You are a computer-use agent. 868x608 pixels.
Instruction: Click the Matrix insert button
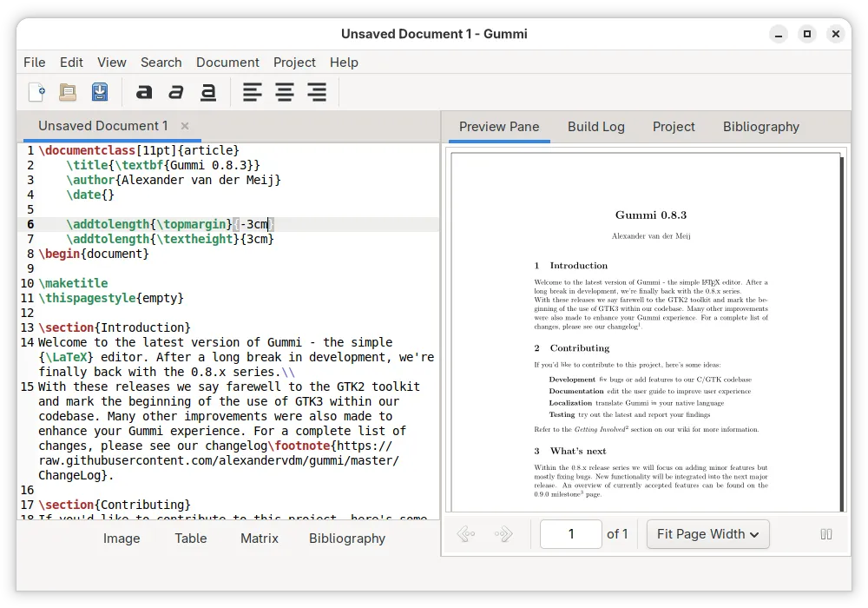259,539
